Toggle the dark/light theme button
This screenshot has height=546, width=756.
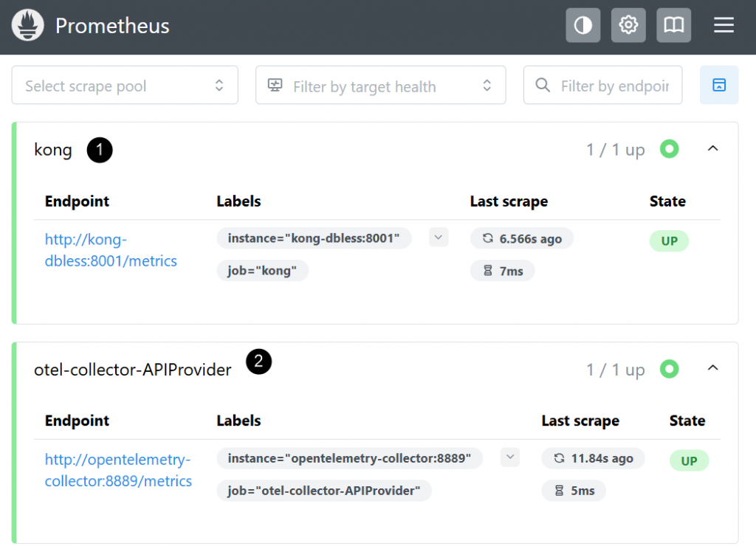[x=583, y=26]
